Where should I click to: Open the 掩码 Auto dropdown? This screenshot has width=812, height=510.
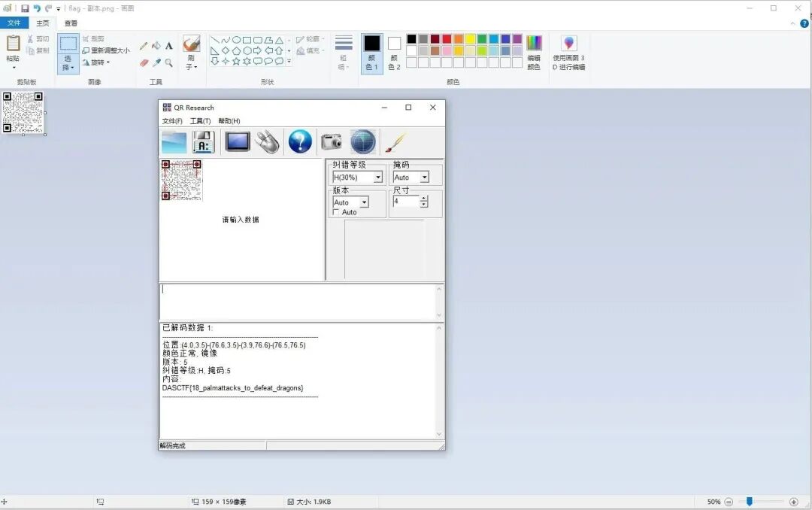(x=425, y=178)
